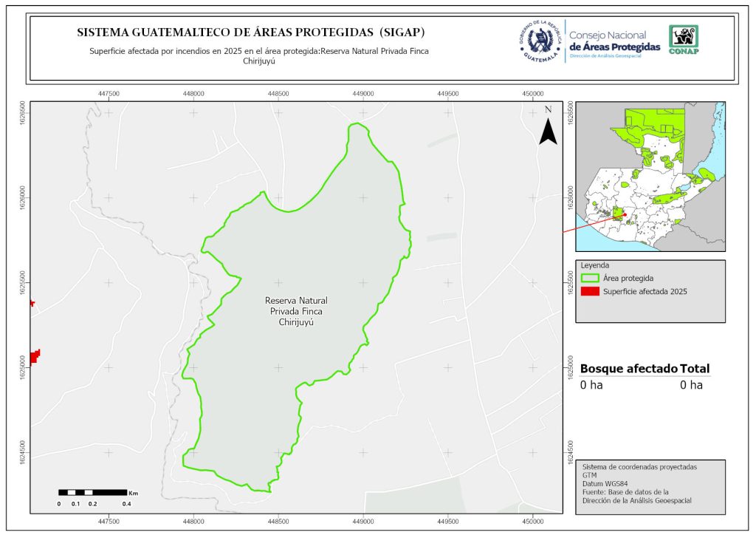Select the 0 ha value under Bosque afectado

pyautogui.click(x=591, y=385)
